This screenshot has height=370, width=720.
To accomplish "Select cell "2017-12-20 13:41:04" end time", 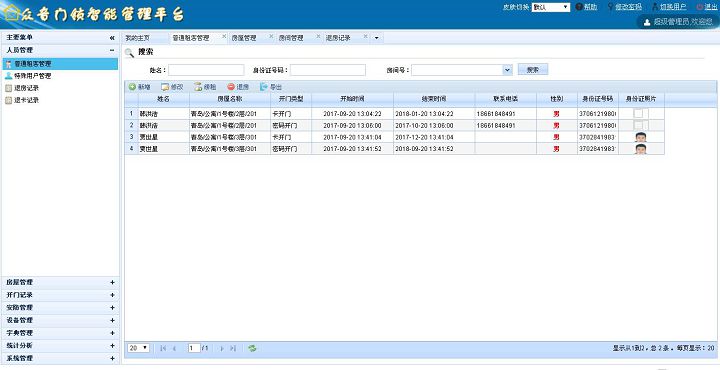I will pos(434,137).
